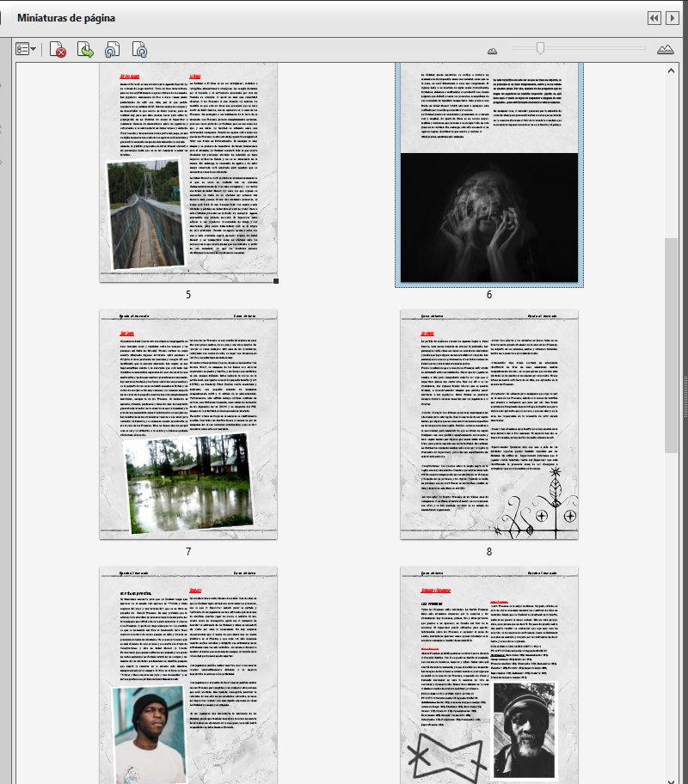Viewport: 688px width, 784px height.
Task: Select the page 5 thumbnail with the bridge photo
Action: tap(188, 172)
